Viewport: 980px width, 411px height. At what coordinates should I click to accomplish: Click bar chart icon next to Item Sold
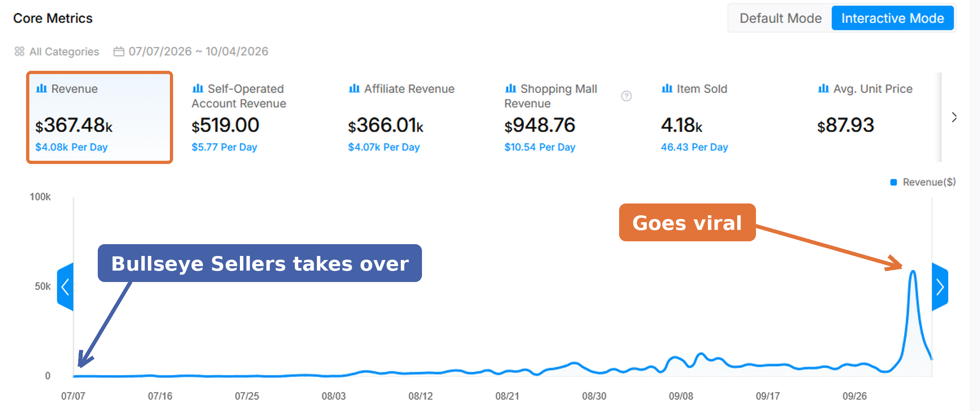pos(667,88)
